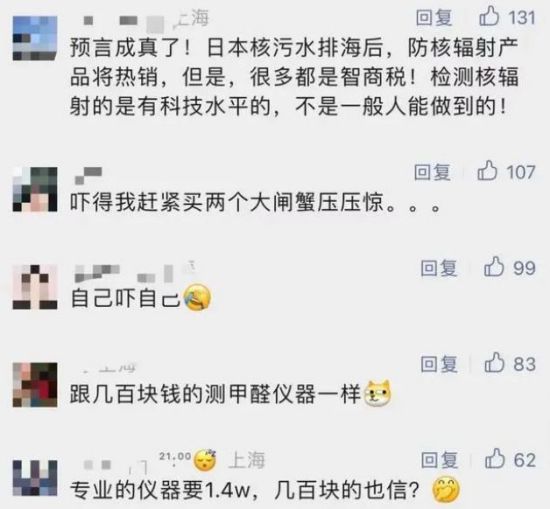Tap thumbs-up beside the 83 count
This screenshot has width=550, height=509.
tap(495, 362)
